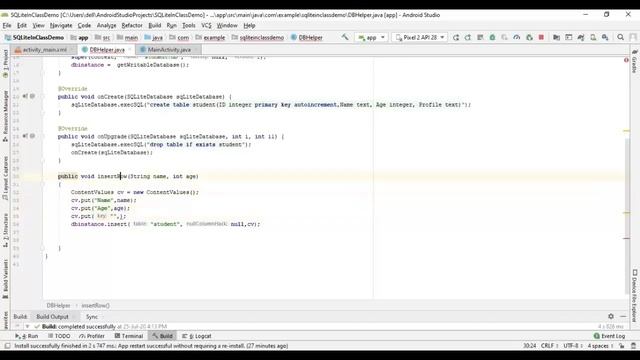The width and height of the screenshot is (640, 360).
Task: Open Build panel settings gear
Action: click(611, 316)
